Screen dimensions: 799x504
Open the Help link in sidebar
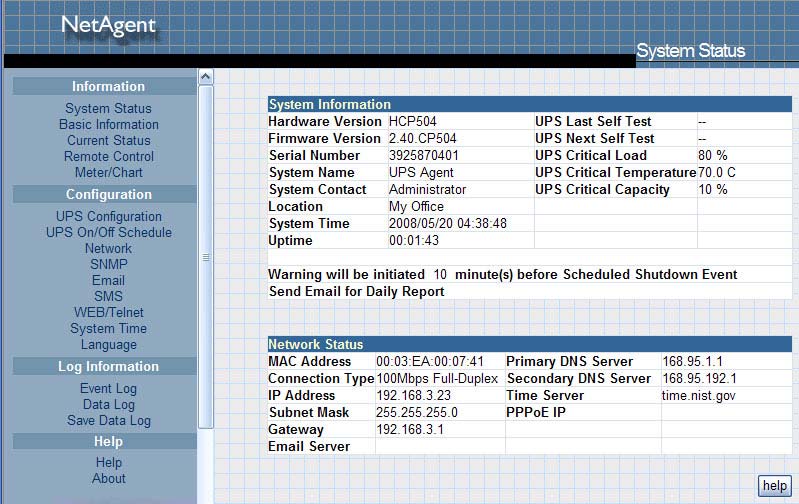109,463
